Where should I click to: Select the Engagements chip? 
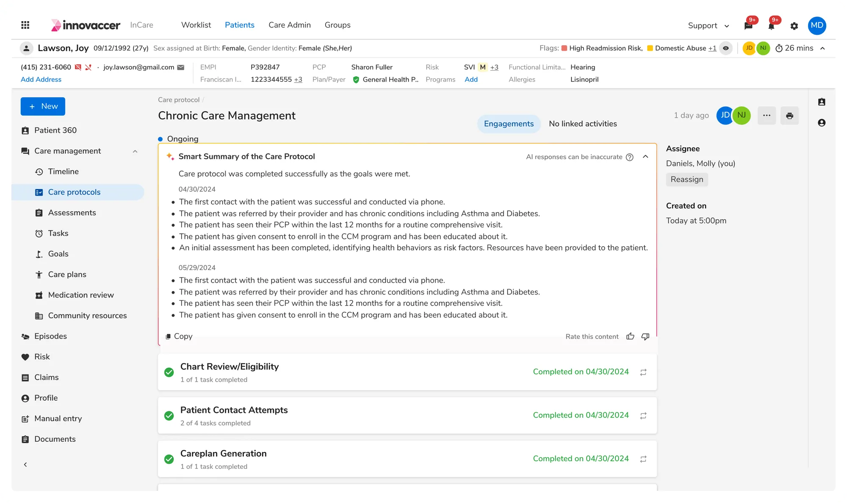tap(509, 124)
